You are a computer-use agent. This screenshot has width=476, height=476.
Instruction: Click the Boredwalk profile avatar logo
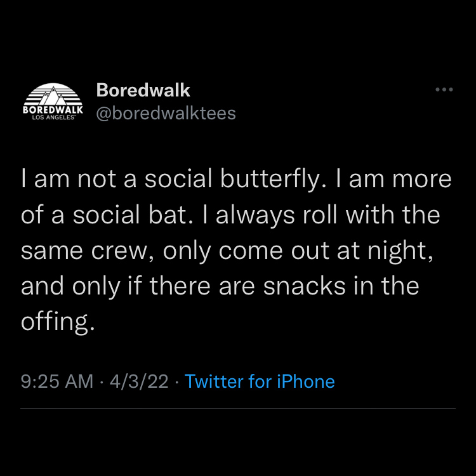[x=53, y=102]
